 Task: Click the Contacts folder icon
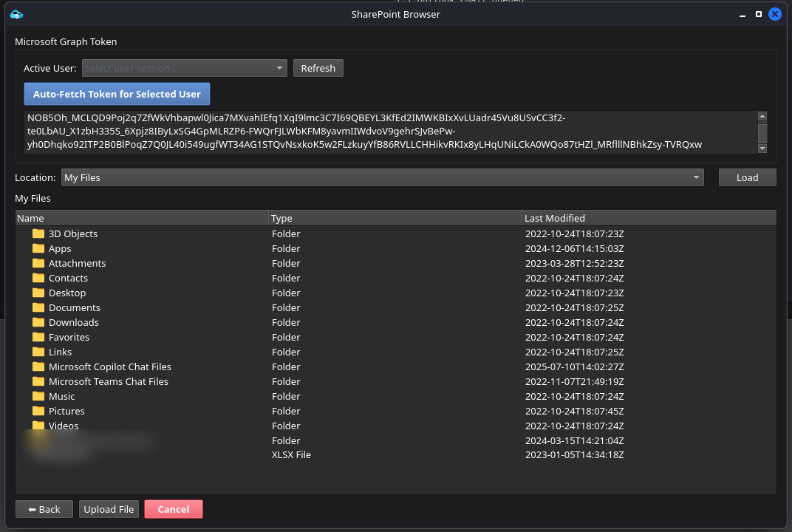38,278
